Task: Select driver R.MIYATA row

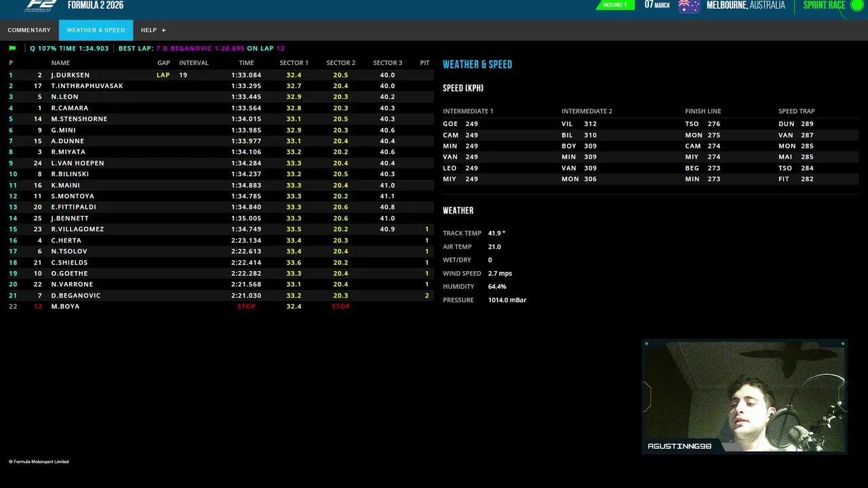Action: tap(220, 152)
